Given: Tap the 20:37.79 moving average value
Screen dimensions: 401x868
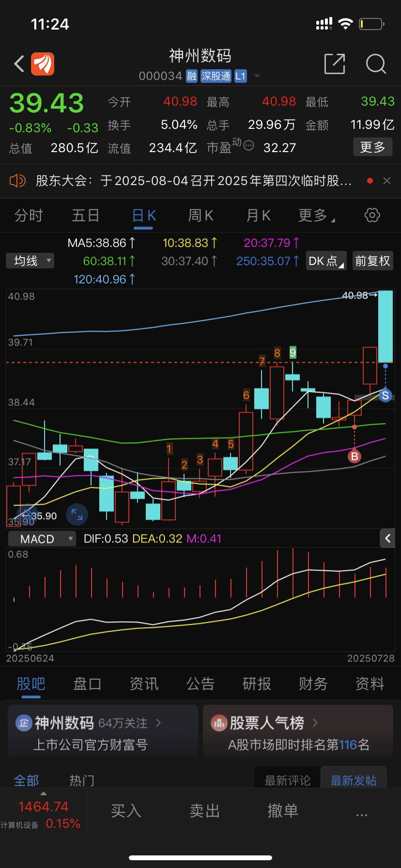Looking at the screenshot, I should (272, 243).
